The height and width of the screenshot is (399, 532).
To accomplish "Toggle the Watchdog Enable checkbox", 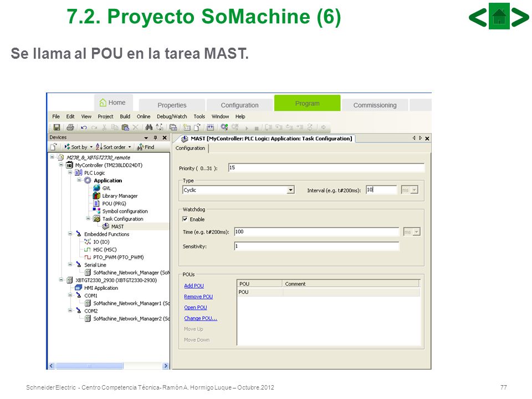I will point(185,219).
